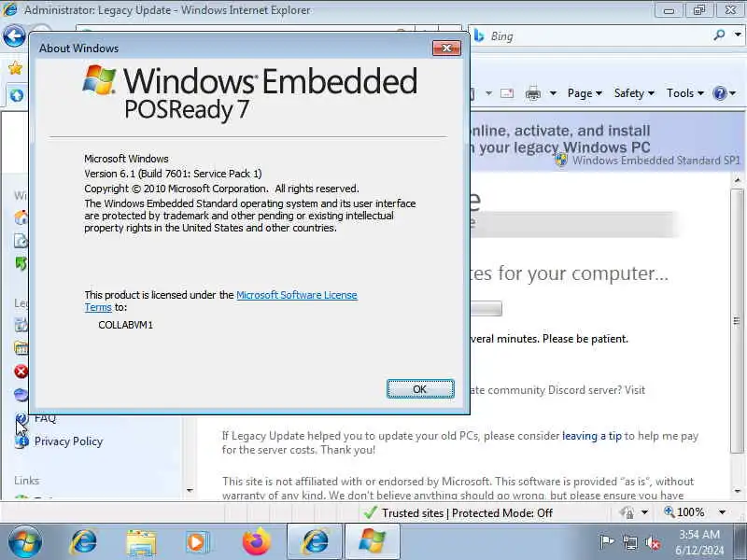747x560 pixels.
Task: Click the printer icon in IE toolbar
Action: click(x=532, y=93)
